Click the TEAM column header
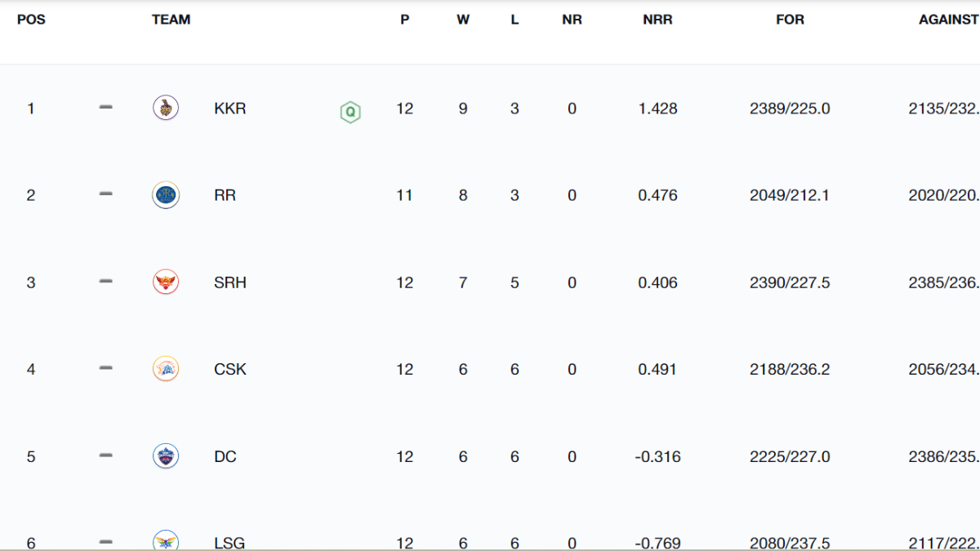Viewport: 980px width, 551px height. click(171, 20)
